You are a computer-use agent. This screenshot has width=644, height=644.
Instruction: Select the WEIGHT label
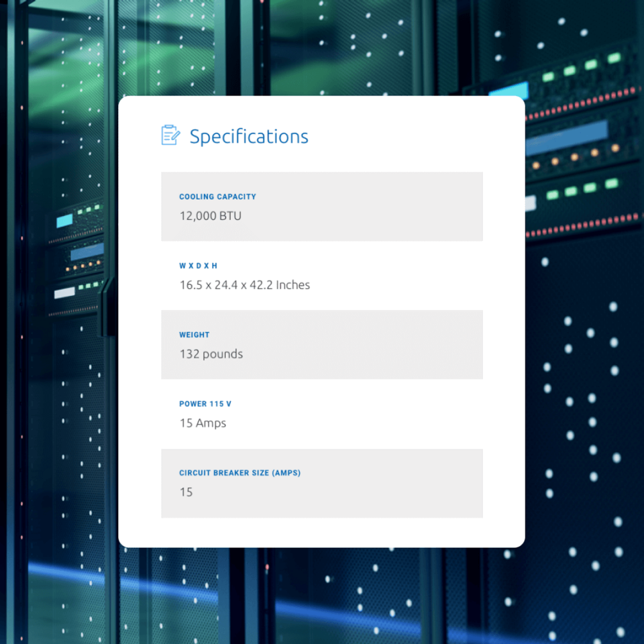tap(195, 335)
